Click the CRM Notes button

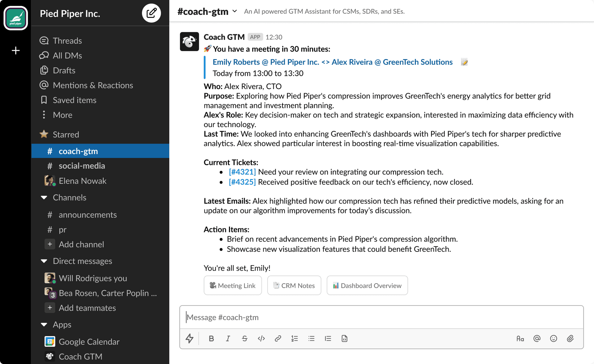click(294, 285)
